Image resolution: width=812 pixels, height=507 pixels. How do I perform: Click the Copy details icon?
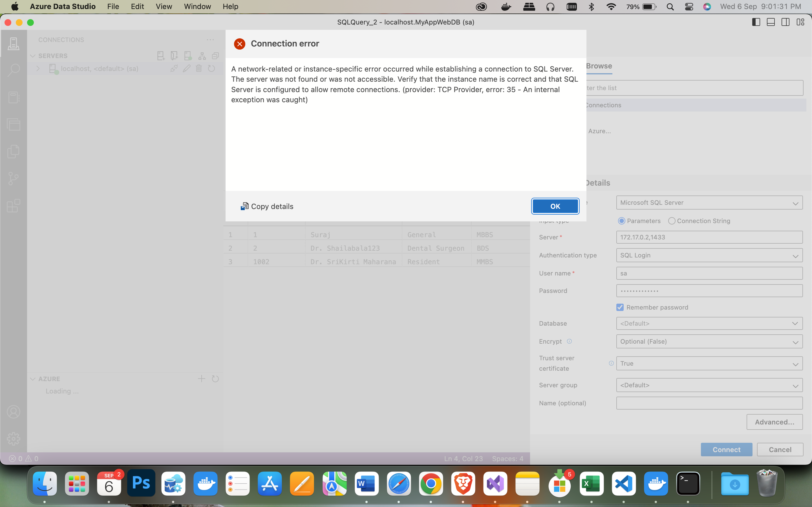pyautogui.click(x=244, y=206)
